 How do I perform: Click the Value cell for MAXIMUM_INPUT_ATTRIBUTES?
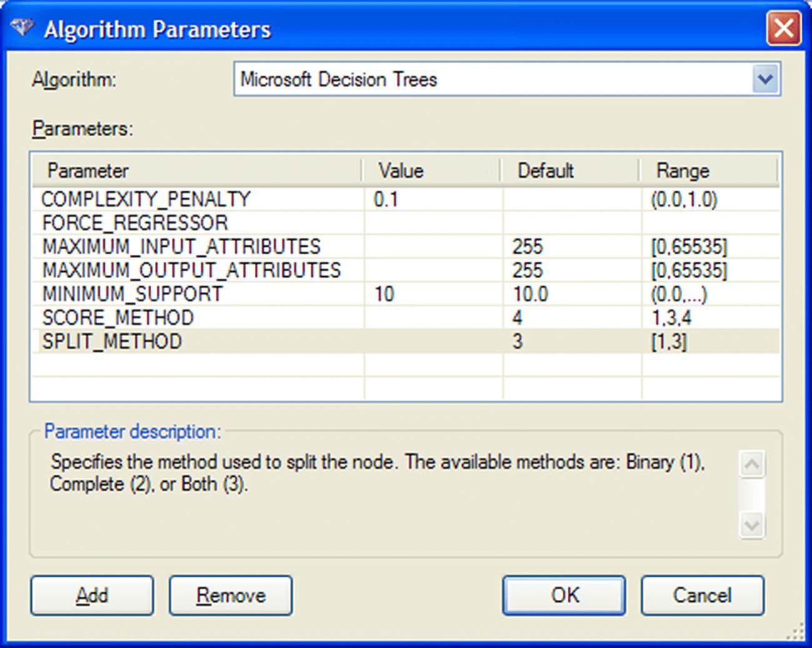click(x=433, y=247)
